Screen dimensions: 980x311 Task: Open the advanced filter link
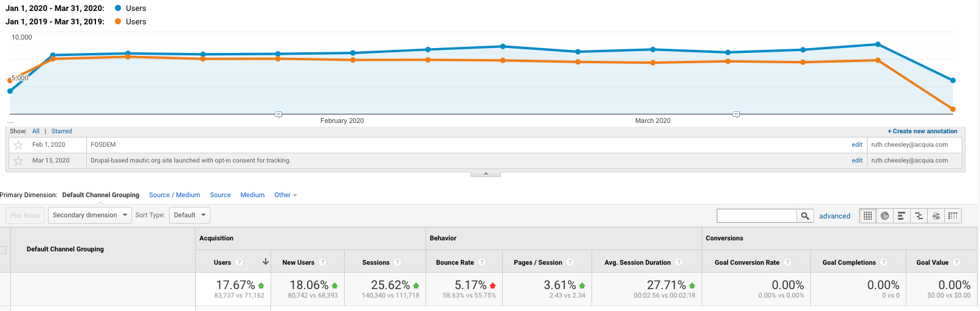835,216
